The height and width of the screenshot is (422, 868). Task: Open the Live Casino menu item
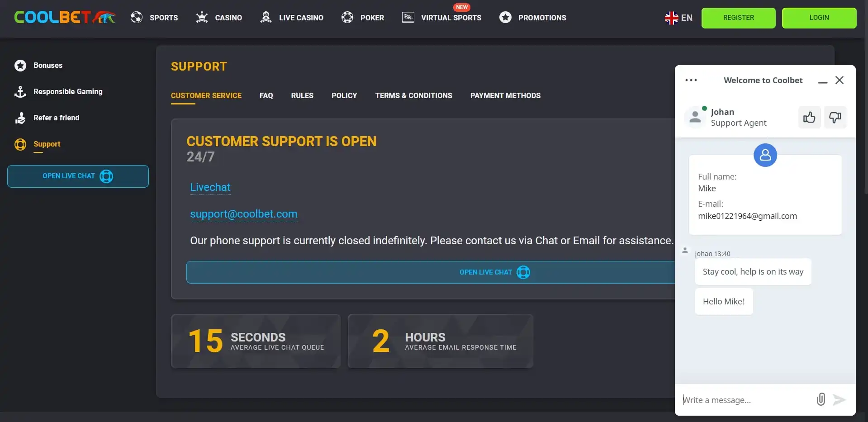[x=301, y=18]
